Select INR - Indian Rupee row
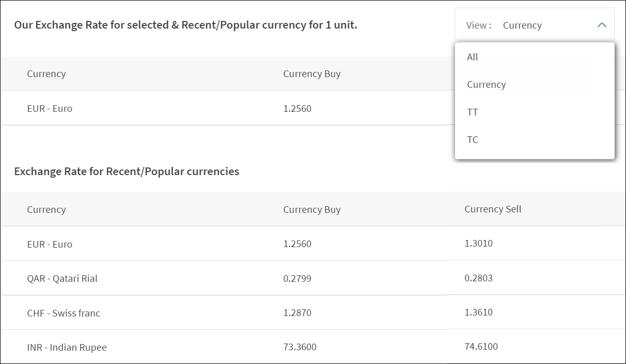626x364 pixels. 67,348
